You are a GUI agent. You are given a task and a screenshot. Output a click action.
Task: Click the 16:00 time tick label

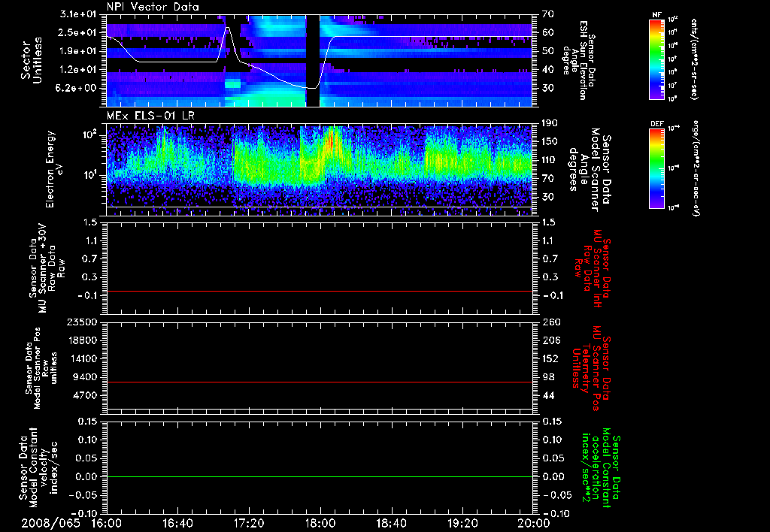[107, 523]
